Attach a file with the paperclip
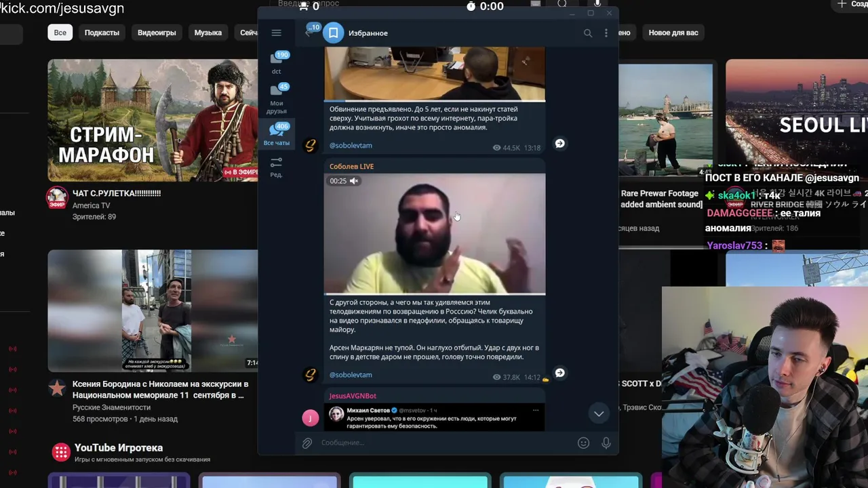Image resolution: width=868 pixels, height=488 pixels. coord(307,443)
